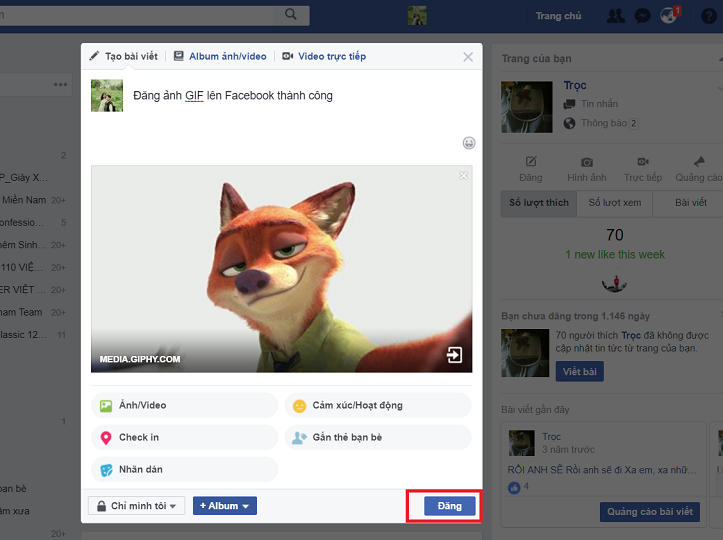Add Ảnh/Video to the post
Viewport: 723px width, 540px height.
184,405
